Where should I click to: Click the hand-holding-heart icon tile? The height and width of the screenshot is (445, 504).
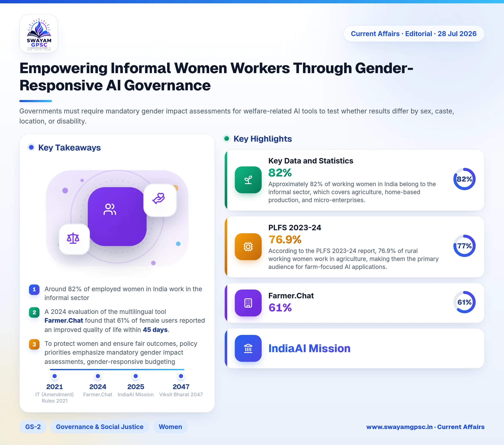(160, 200)
